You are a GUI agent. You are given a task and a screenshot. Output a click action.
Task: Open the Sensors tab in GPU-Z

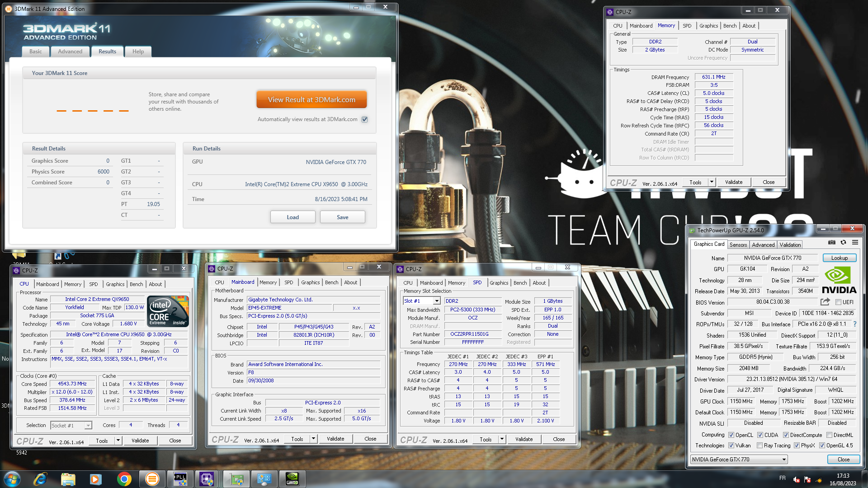tap(738, 244)
